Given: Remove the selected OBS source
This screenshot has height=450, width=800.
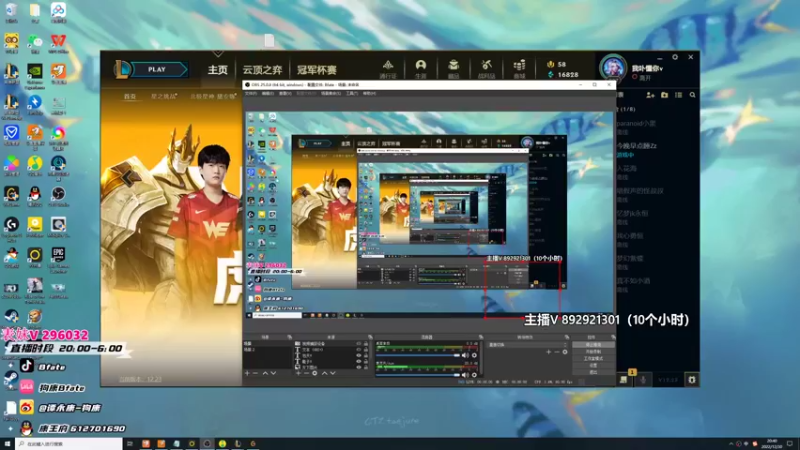Looking at the screenshot, I should point(307,373).
